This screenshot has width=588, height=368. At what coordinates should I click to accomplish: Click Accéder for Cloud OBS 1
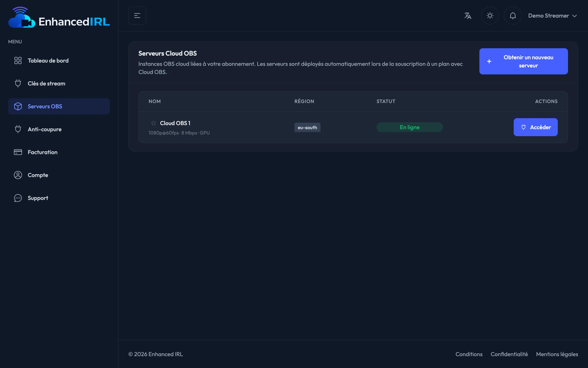pos(536,127)
